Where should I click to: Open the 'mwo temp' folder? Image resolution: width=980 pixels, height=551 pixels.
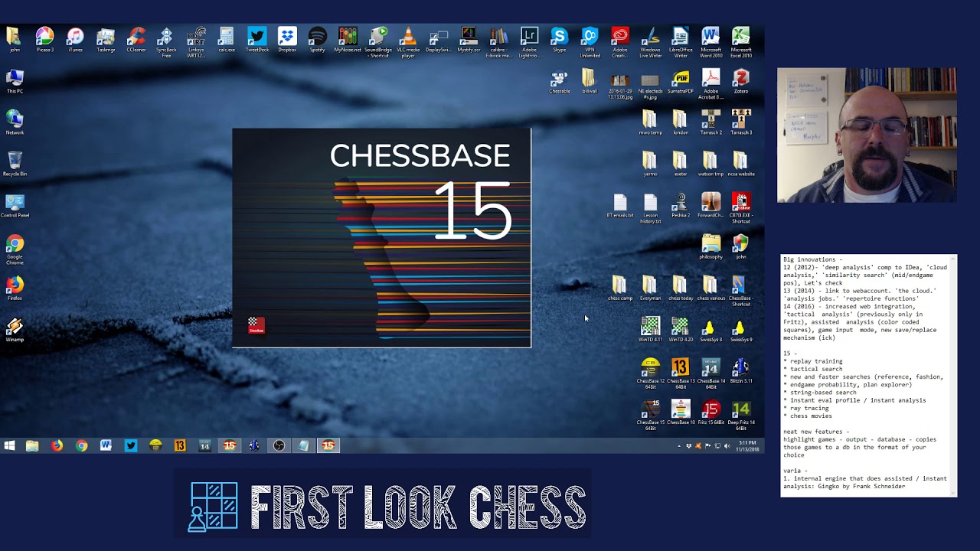[x=650, y=122]
